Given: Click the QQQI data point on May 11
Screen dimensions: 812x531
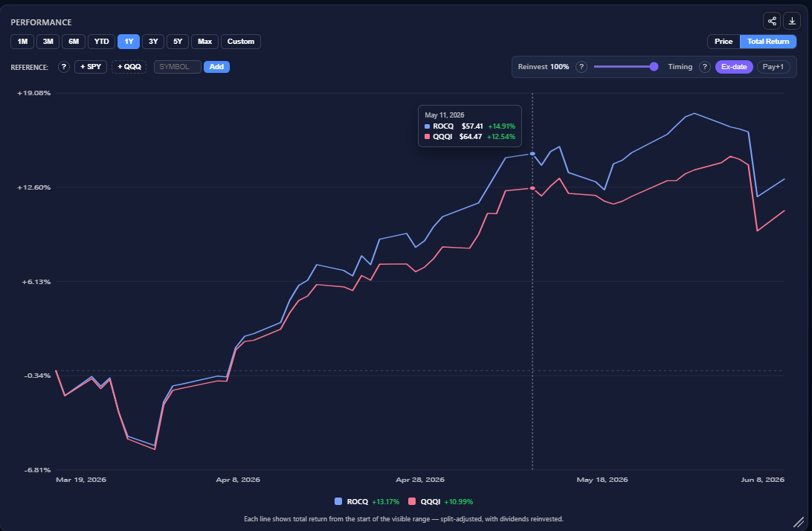Looking at the screenshot, I should click(x=532, y=188).
